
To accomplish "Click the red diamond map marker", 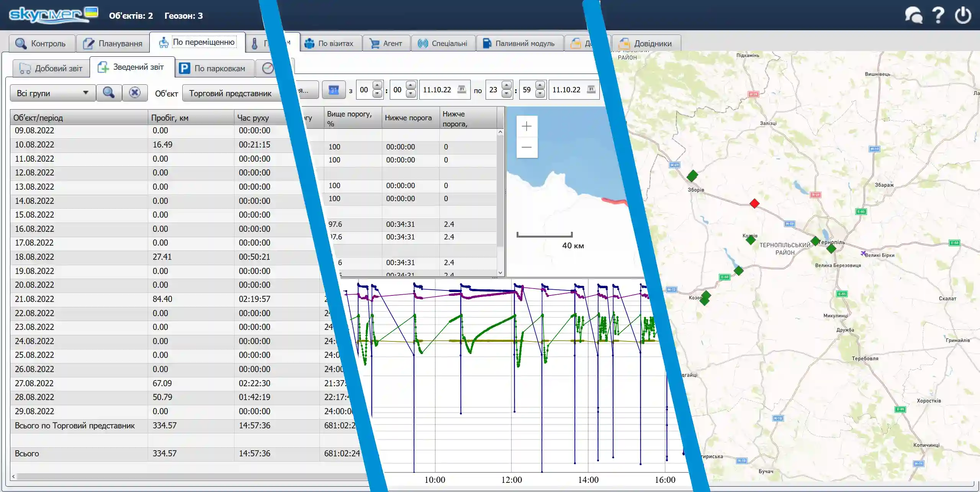I will [754, 203].
